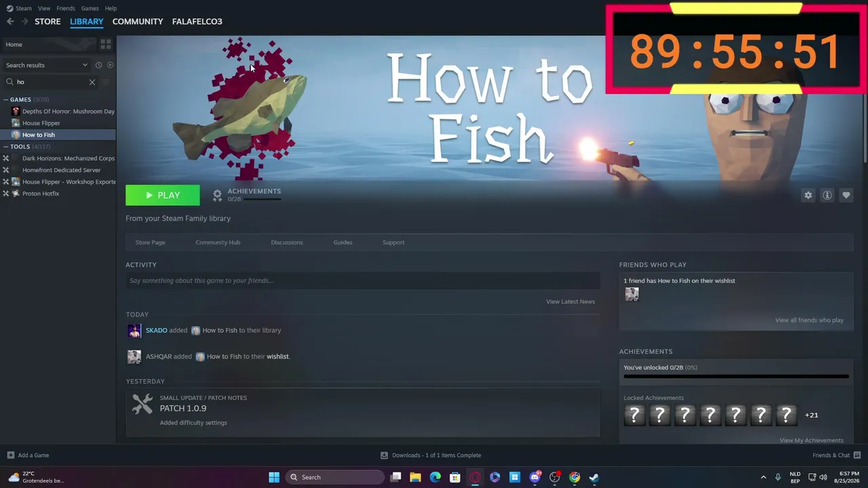The height and width of the screenshot is (488, 868).
Task: Open Google Chrome from the taskbar
Action: (574, 477)
